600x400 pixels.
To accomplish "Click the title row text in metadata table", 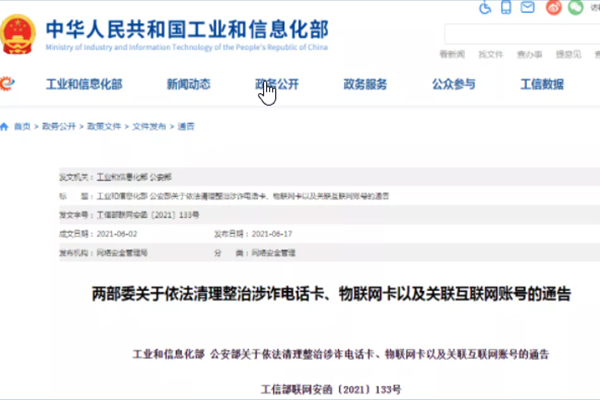I will (x=243, y=196).
